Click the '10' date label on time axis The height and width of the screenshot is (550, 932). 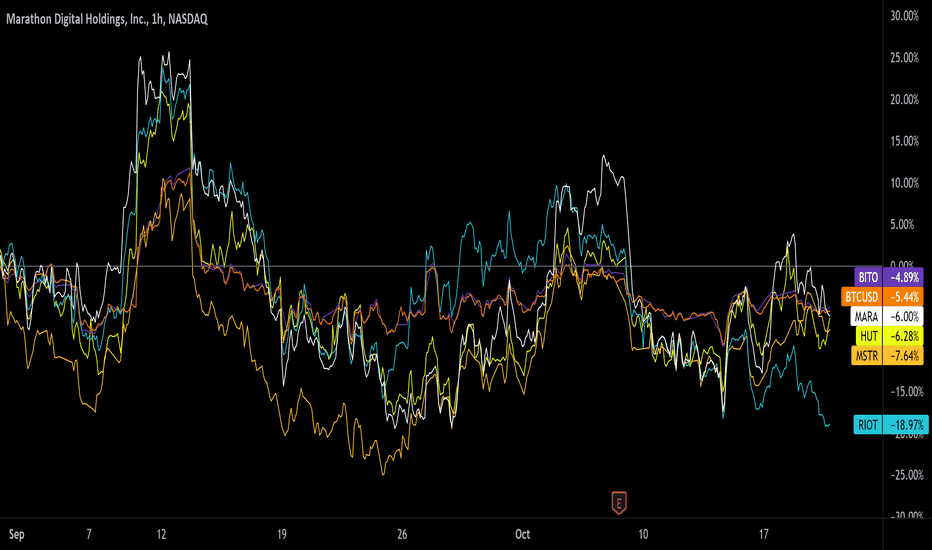pyautogui.click(x=643, y=534)
